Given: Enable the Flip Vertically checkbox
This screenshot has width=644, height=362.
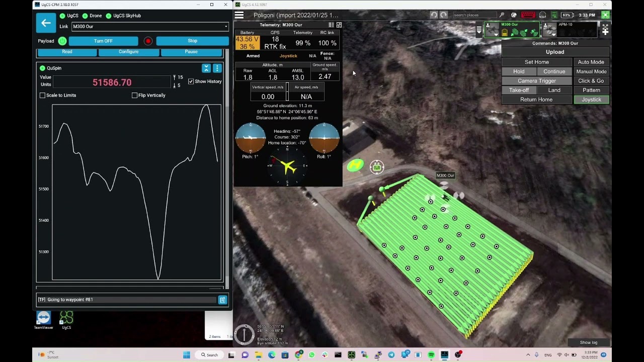Looking at the screenshot, I should pyautogui.click(x=134, y=96).
